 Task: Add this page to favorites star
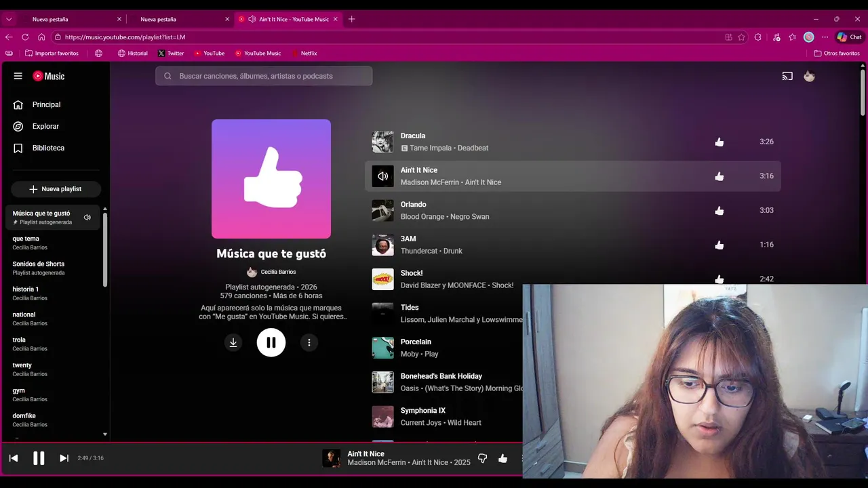pyautogui.click(x=741, y=37)
